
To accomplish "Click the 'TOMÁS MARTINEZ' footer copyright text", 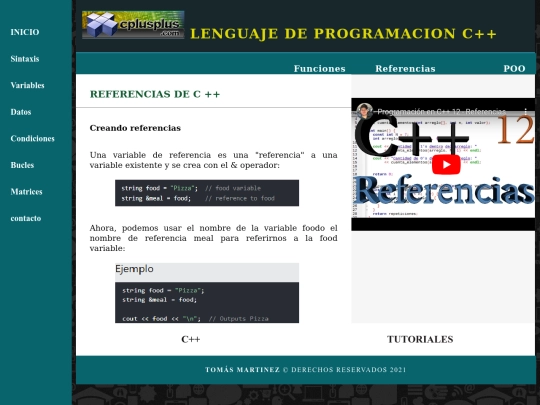I will tap(242, 370).
